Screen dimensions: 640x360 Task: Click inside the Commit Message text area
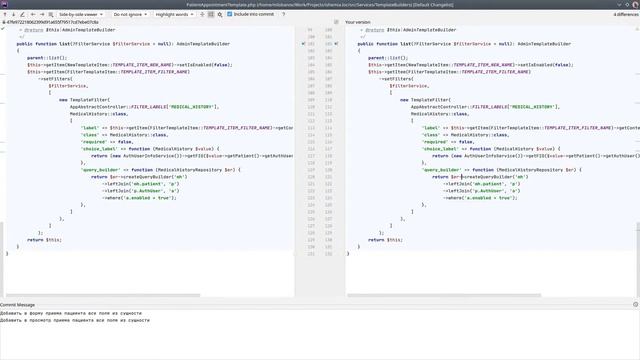[320, 335]
